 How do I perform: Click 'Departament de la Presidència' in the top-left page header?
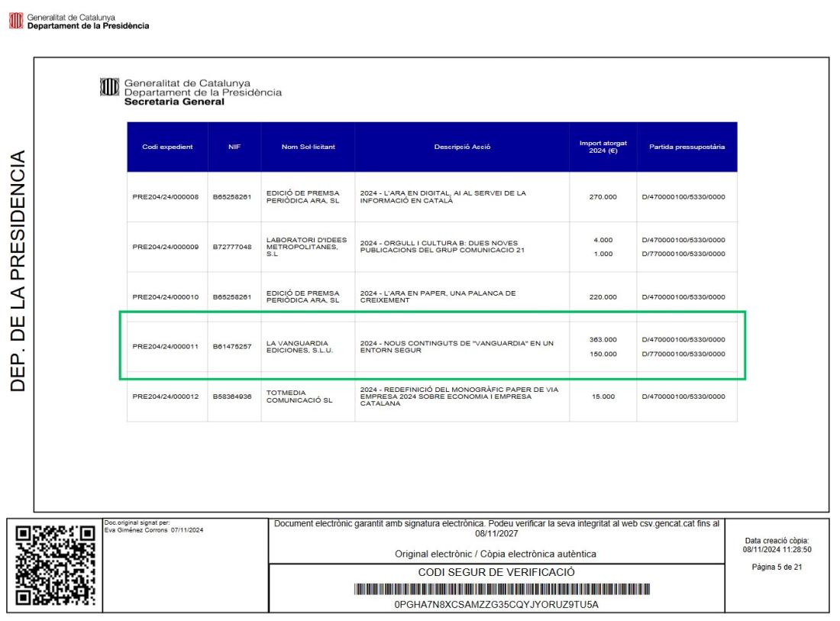(x=89, y=26)
